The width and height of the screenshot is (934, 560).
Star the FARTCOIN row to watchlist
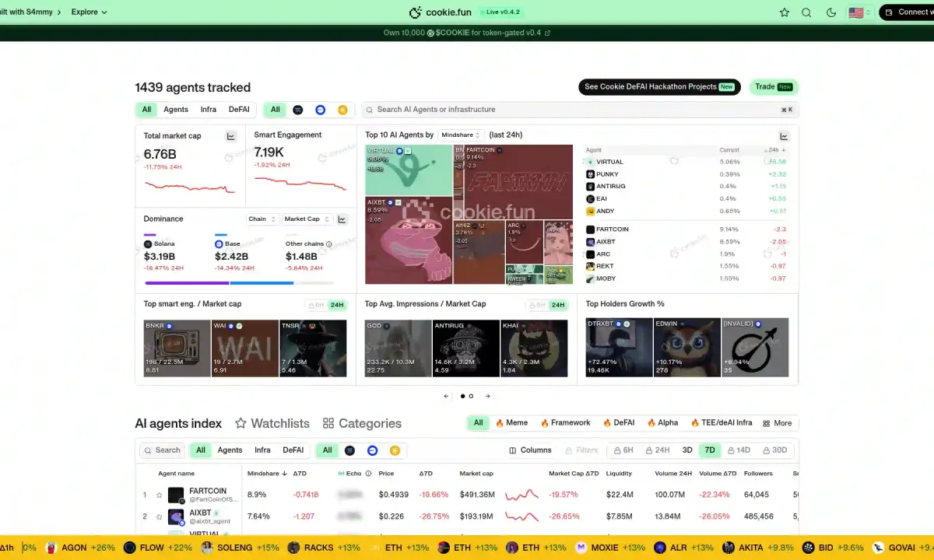tap(159, 495)
